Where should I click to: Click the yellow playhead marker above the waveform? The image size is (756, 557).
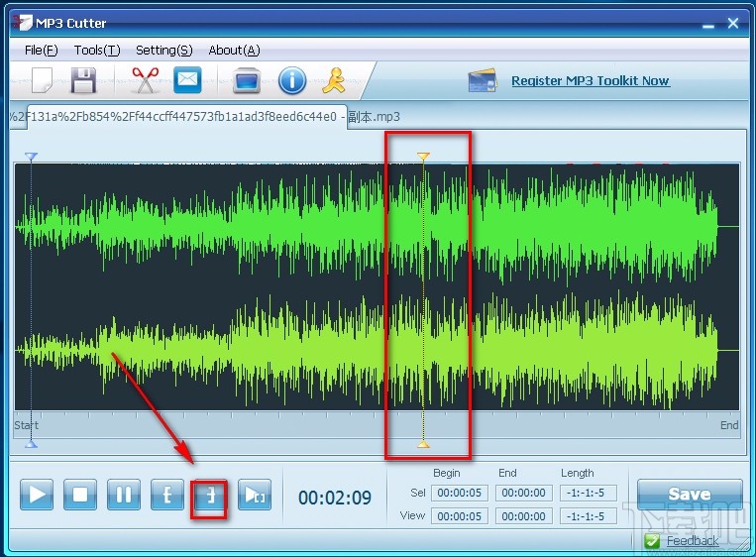point(423,157)
